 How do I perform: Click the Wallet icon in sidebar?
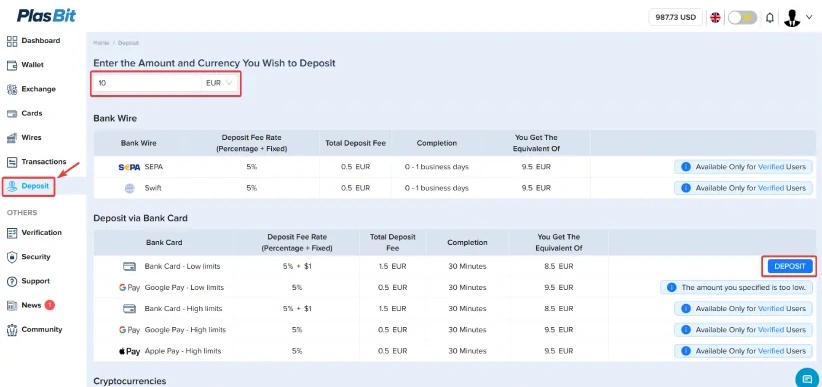(12, 65)
